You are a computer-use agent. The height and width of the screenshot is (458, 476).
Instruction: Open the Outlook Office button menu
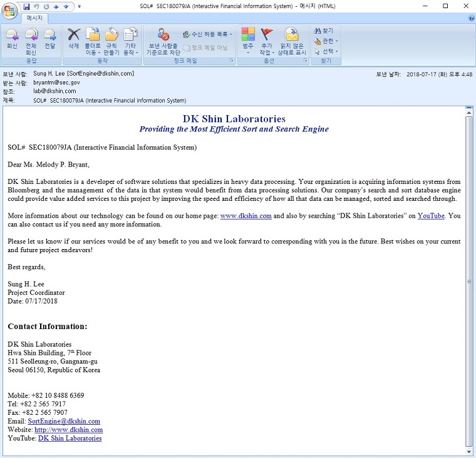10,11
